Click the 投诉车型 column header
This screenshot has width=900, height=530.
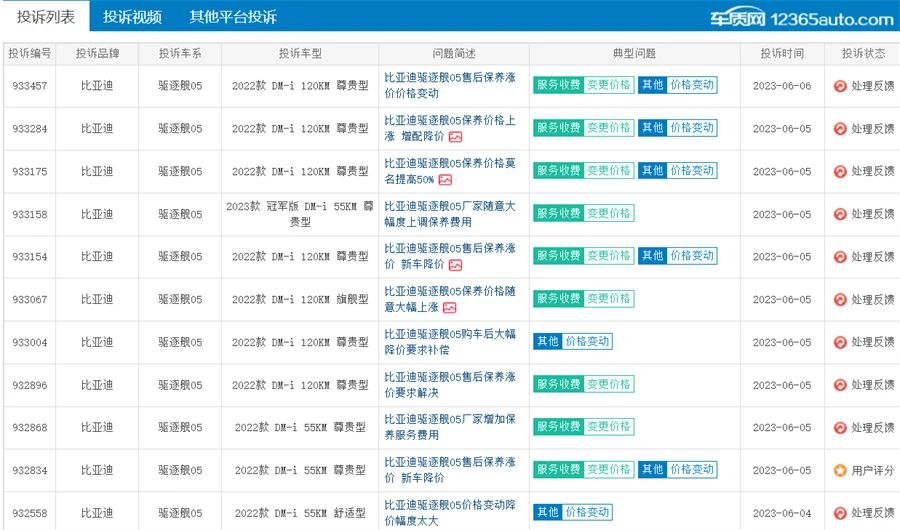pos(300,53)
